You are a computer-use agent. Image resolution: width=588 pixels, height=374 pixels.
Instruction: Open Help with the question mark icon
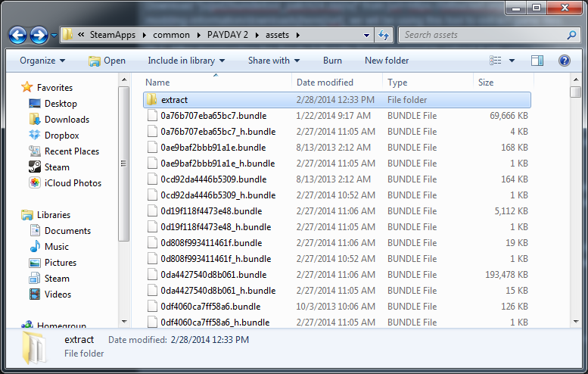point(564,61)
